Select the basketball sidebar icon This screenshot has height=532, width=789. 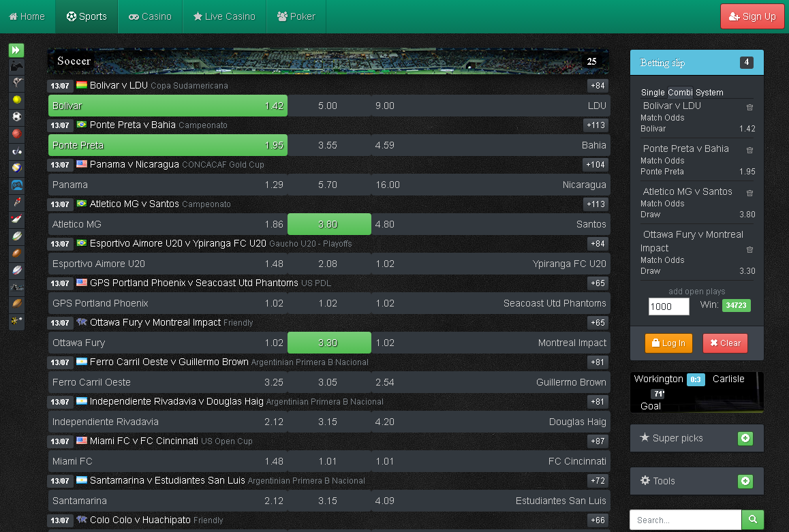[x=16, y=134]
